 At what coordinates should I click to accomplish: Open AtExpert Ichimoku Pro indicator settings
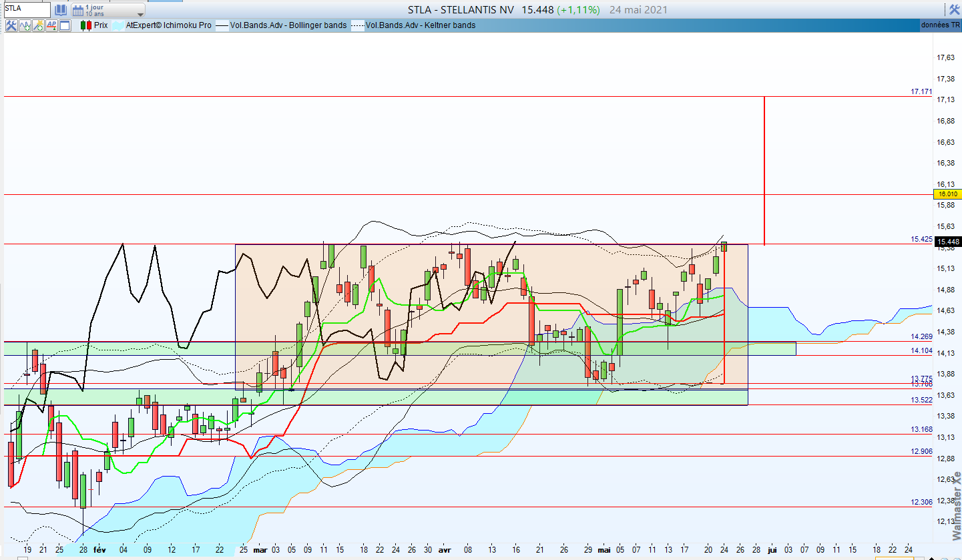169,25
